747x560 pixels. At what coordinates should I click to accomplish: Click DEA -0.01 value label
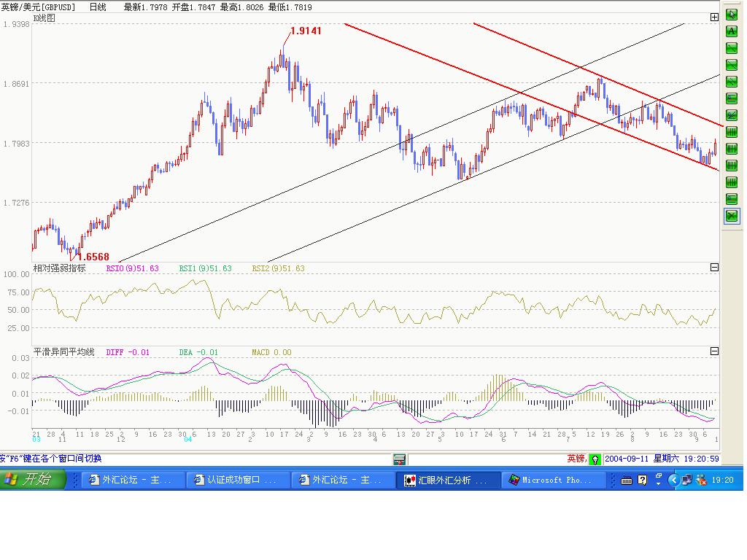coord(198,352)
